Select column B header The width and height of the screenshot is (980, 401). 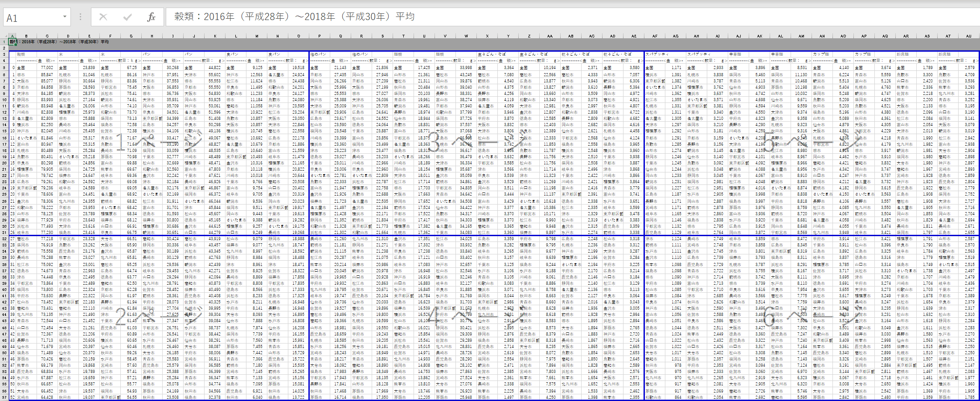tap(26, 36)
